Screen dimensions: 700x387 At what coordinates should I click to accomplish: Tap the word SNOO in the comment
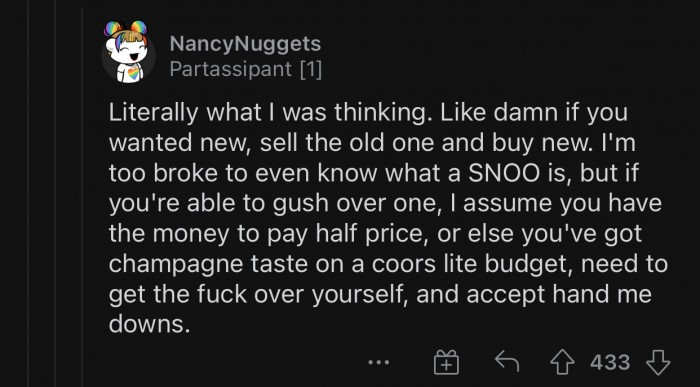[x=504, y=174]
